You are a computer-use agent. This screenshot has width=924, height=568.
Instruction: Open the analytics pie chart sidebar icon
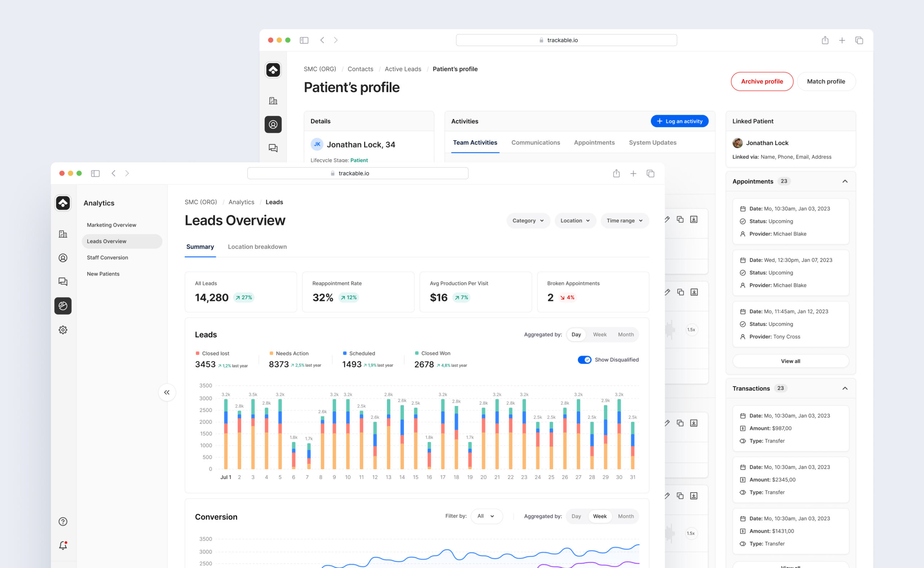pyautogui.click(x=63, y=306)
